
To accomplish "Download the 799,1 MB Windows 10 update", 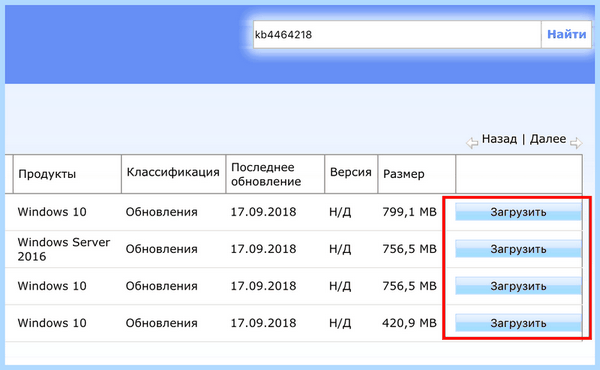I will pos(518,212).
